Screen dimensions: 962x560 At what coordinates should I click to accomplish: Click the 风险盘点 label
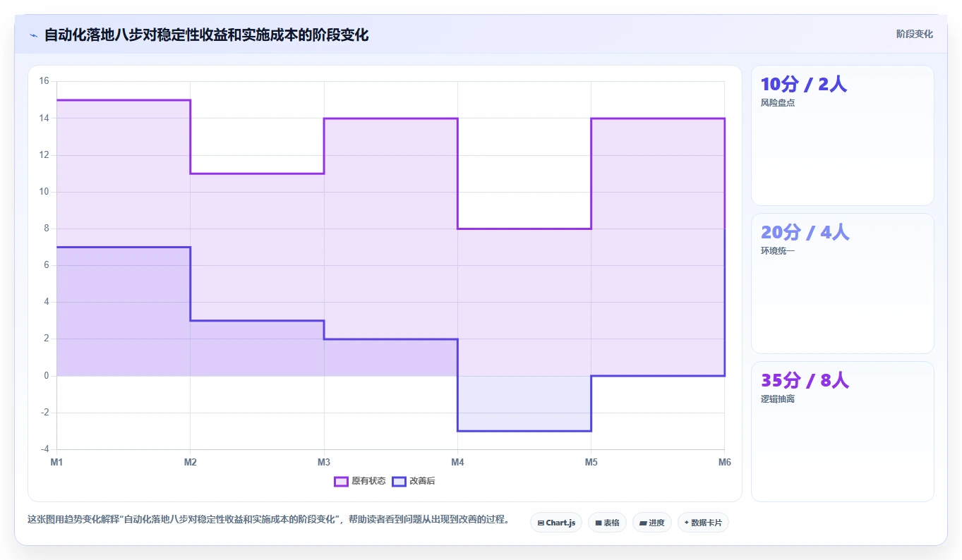click(x=778, y=103)
